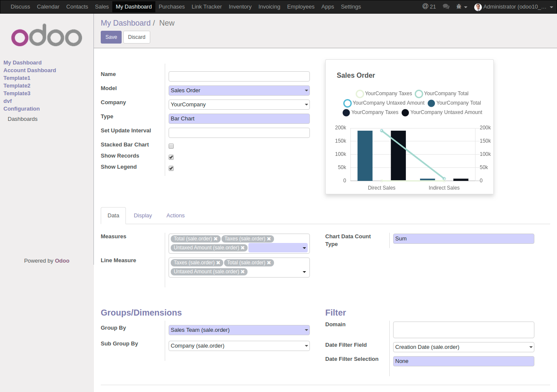Toggle black YourCompany Untaxed Amount legend
This screenshot has height=392, width=557.
point(405,113)
